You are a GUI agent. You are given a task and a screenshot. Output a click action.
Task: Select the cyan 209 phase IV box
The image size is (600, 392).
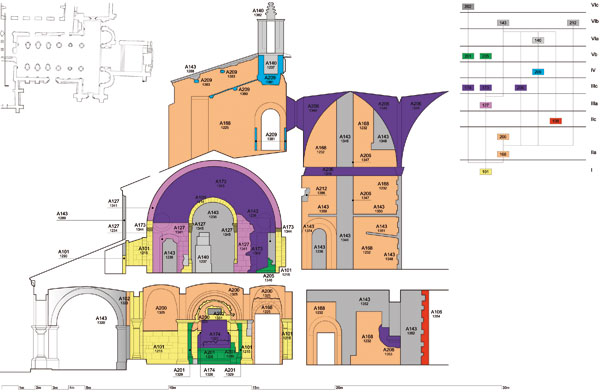(x=538, y=72)
